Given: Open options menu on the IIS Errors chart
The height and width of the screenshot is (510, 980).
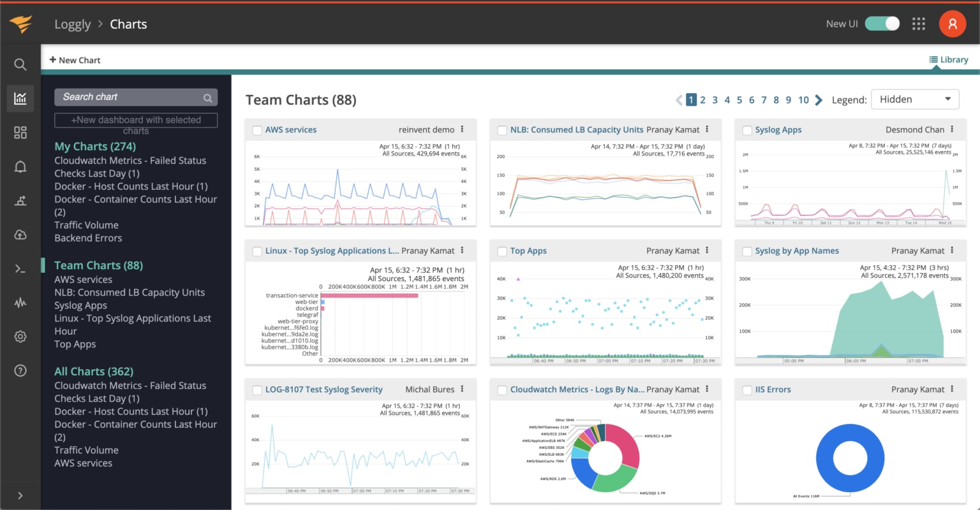Looking at the screenshot, I should (953, 389).
